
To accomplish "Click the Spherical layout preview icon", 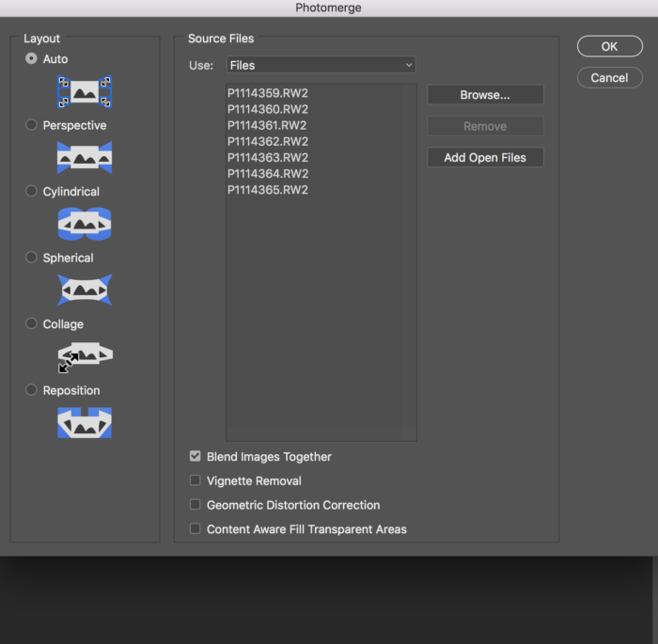I will click(x=85, y=290).
